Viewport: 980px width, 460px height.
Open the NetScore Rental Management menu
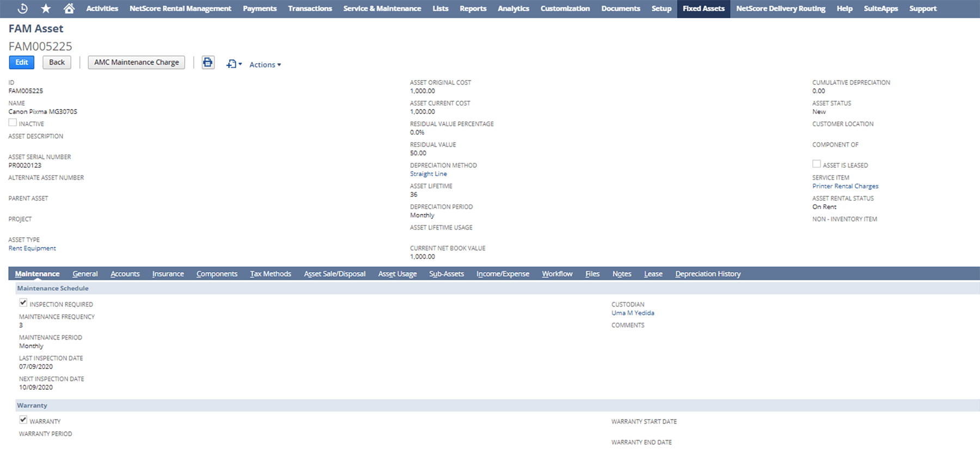pos(180,9)
